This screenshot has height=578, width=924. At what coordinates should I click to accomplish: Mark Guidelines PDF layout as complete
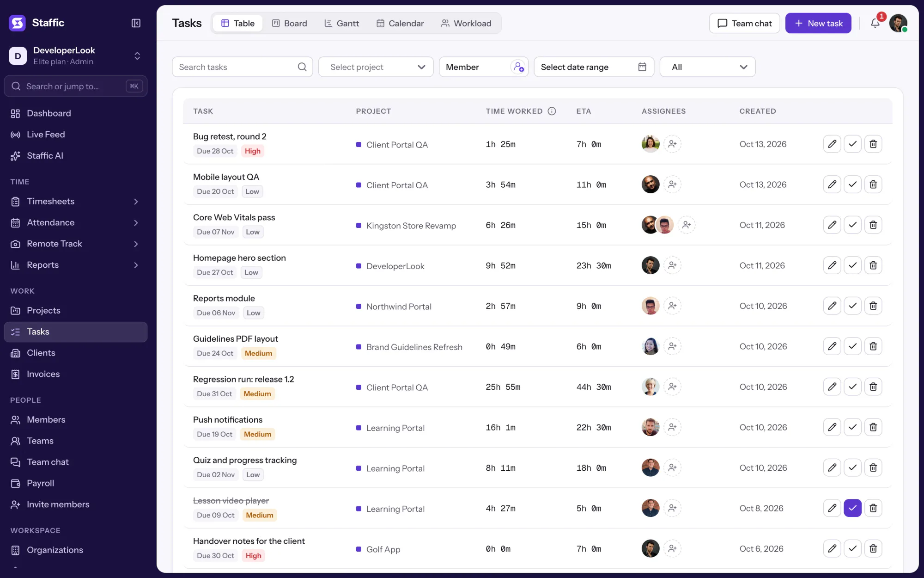(853, 346)
